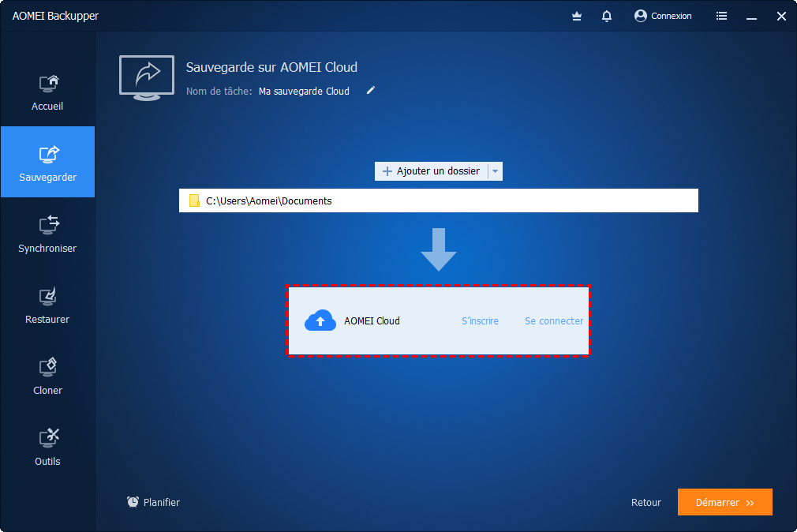Select the Sauvegarder sidebar tab
Image resolution: width=797 pixels, height=532 pixels.
(x=47, y=162)
